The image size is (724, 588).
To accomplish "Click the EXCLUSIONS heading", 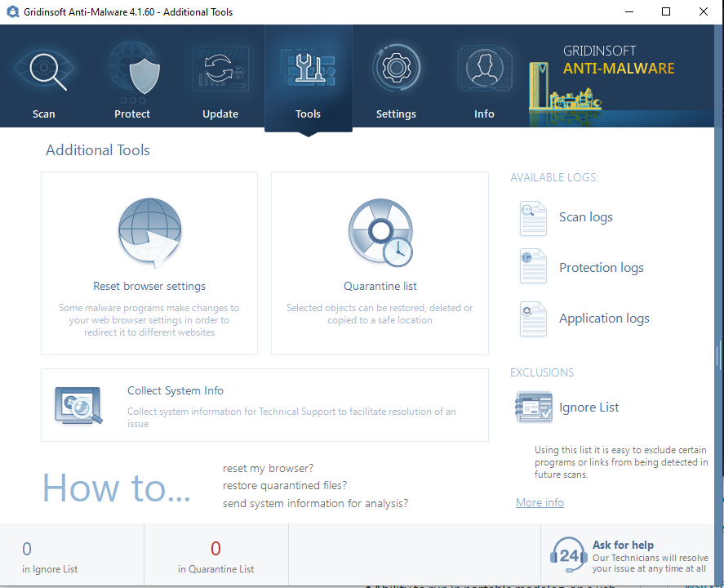I will pyautogui.click(x=542, y=372).
